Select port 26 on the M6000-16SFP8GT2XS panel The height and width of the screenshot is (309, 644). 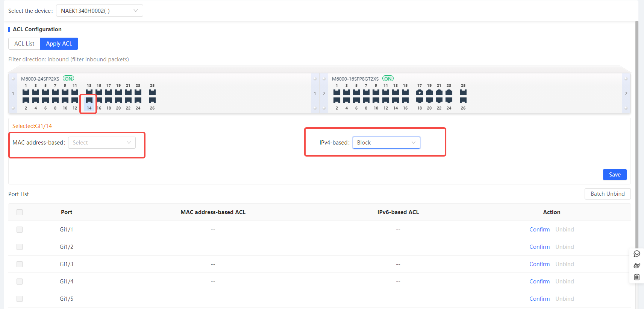[463, 100]
